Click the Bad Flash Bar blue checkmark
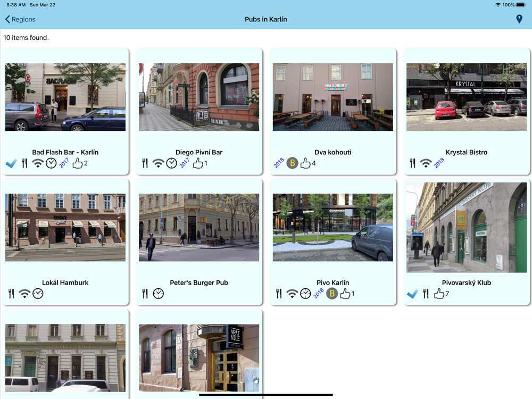This screenshot has width=532, height=399. (x=11, y=163)
